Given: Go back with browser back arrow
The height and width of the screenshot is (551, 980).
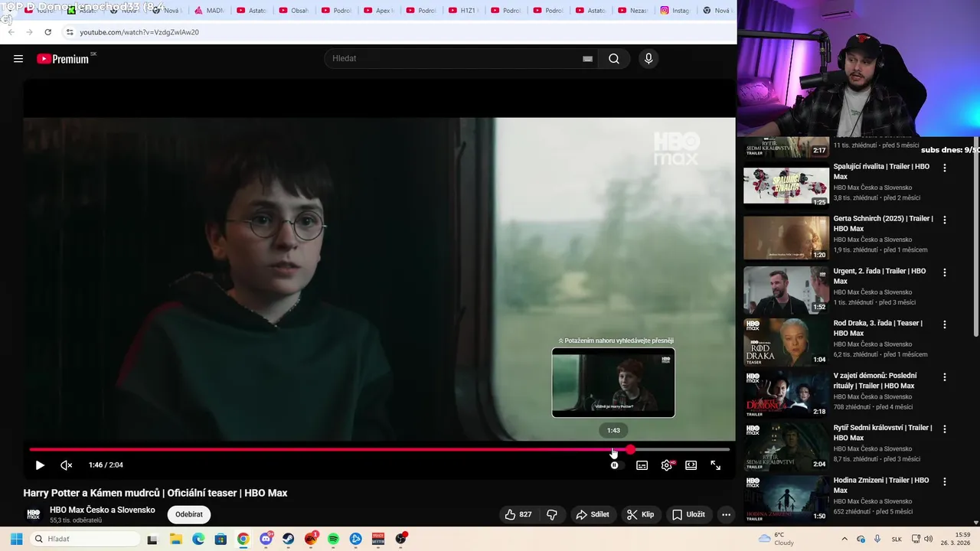Looking at the screenshot, I should (x=11, y=32).
